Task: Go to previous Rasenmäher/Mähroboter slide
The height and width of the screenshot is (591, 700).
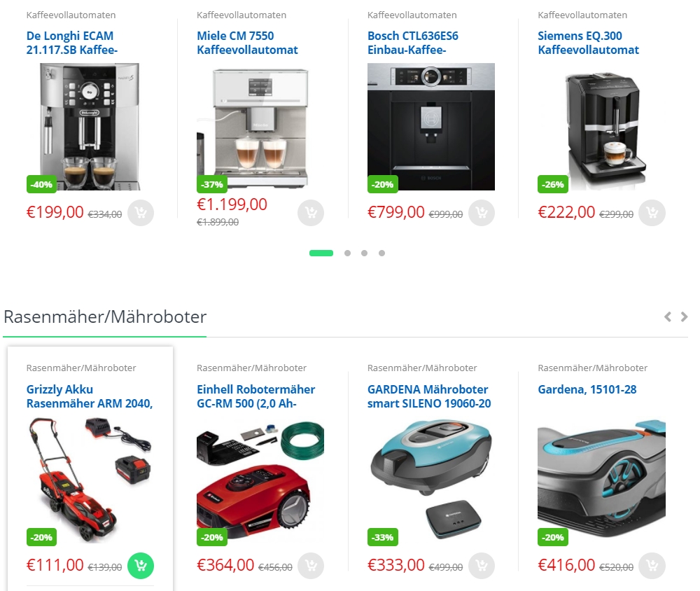Action: tap(667, 317)
